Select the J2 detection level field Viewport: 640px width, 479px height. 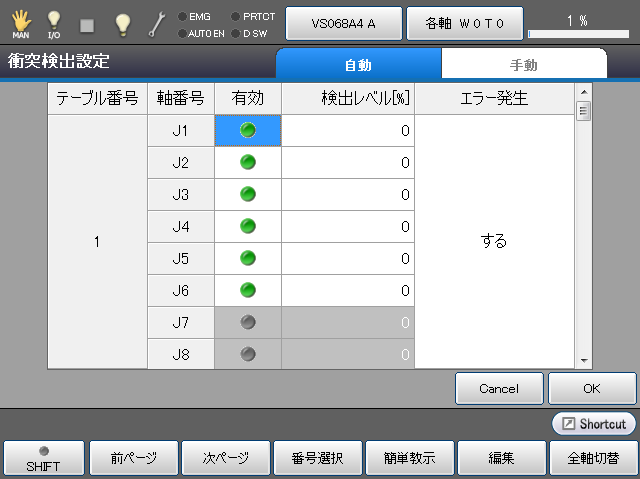tap(347, 162)
